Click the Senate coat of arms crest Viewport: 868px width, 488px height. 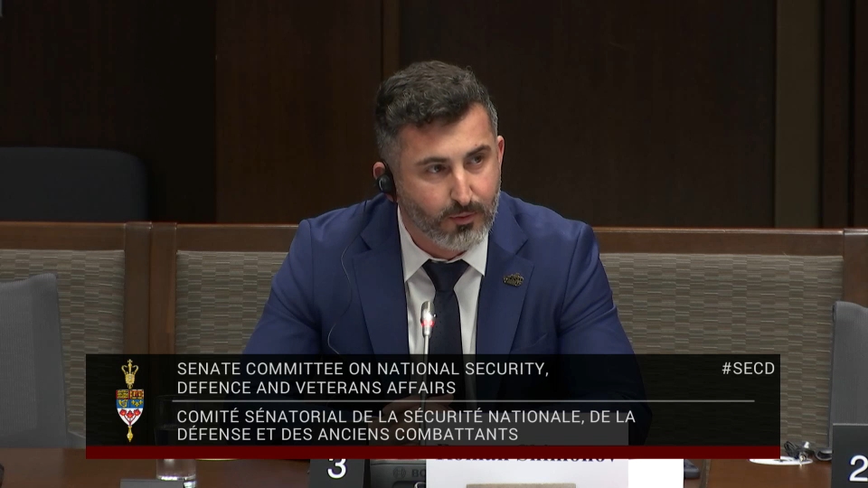[130, 400]
